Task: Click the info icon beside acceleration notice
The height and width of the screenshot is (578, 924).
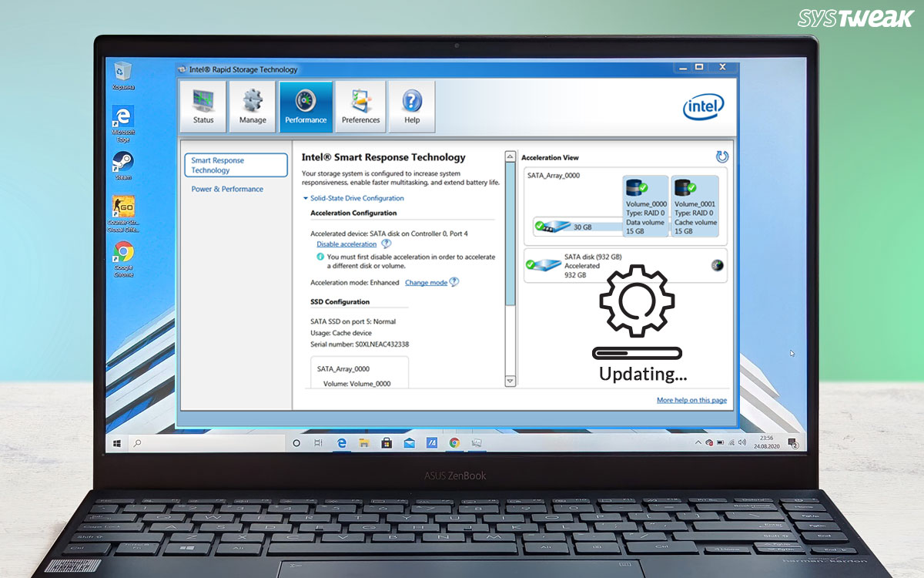Action: tap(320, 257)
